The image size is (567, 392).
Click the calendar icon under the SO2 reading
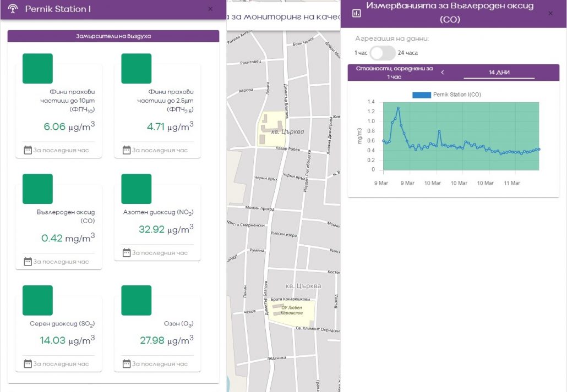pyautogui.click(x=28, y=364)
